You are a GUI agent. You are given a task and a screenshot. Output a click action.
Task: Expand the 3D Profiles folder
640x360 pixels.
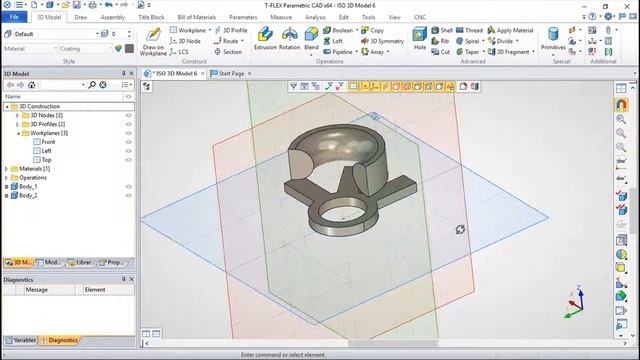point(18,124)
